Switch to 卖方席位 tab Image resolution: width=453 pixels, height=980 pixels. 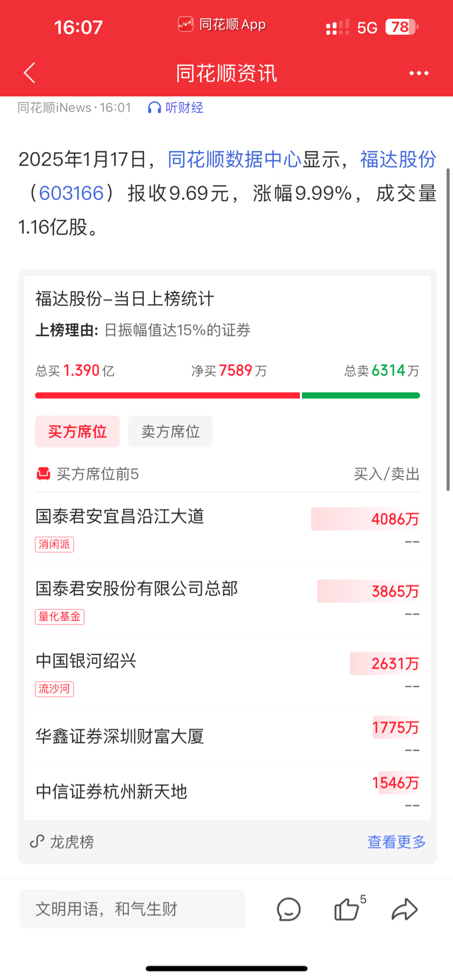(x=170, y=432)
